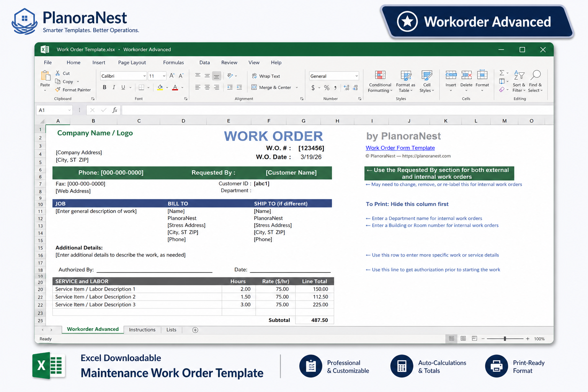The height and width of the screenshot is (392, 588).
Task: Switch to the Page Layout tab
Action: 132,62
